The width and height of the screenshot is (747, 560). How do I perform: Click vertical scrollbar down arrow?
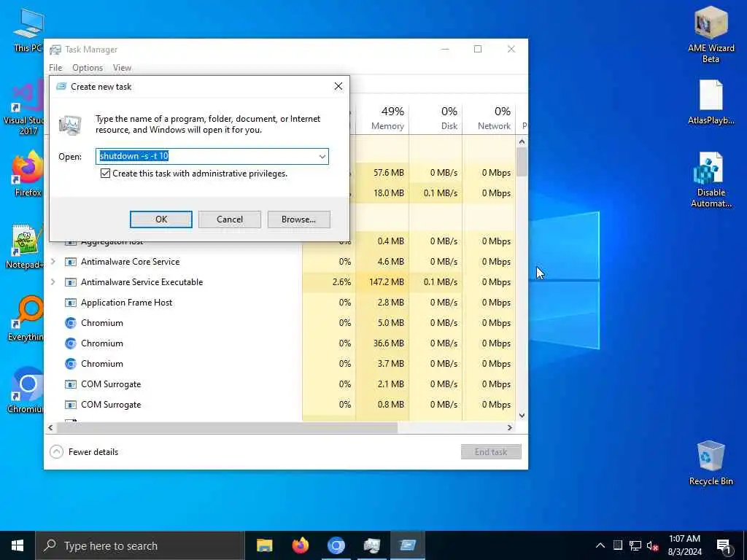point(522,415)
